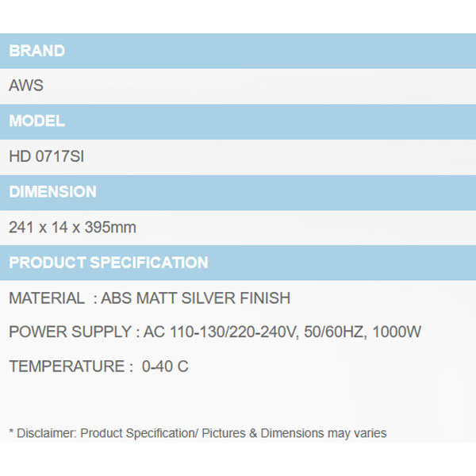Screen dimensions: 476x476
Task: Select the AWS brand value
Action: 26,86
